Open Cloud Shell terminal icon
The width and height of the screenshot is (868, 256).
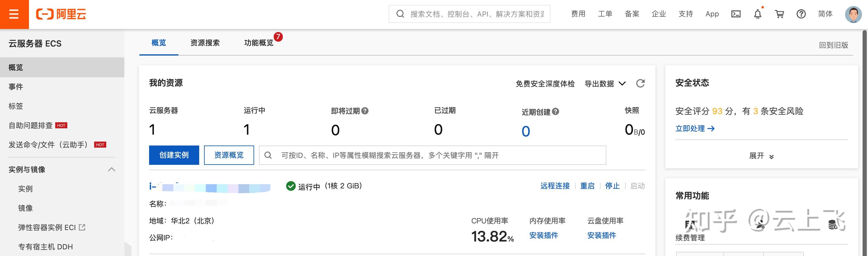tap(736, 14)
